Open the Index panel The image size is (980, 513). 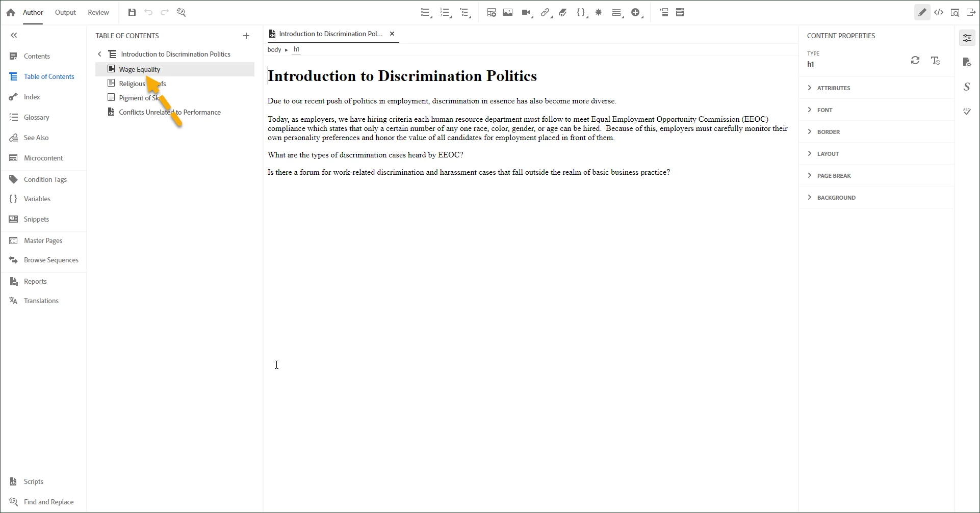click(x=32, y=97)
